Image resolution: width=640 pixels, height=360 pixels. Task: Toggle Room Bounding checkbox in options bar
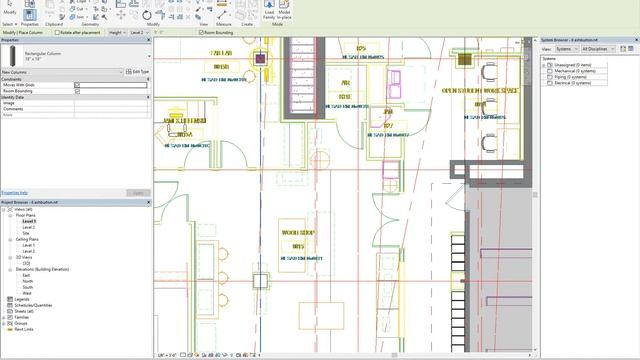point(201,33)
